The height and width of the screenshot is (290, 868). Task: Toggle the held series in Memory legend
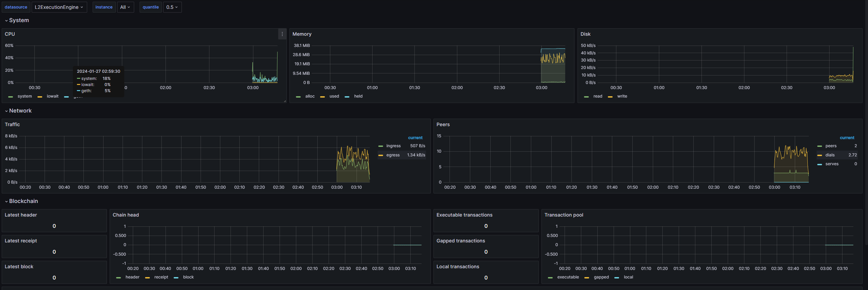(x=358, y=96)
